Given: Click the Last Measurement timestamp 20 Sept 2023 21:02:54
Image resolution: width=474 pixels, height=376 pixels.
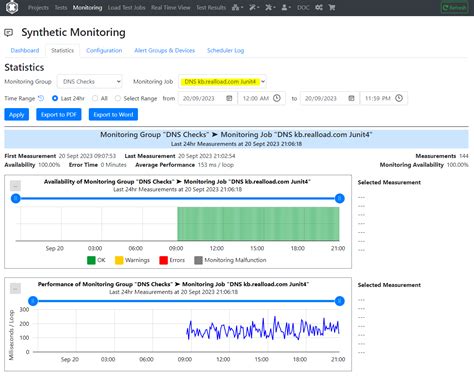Looking at the screenshot, I should 207,156.
